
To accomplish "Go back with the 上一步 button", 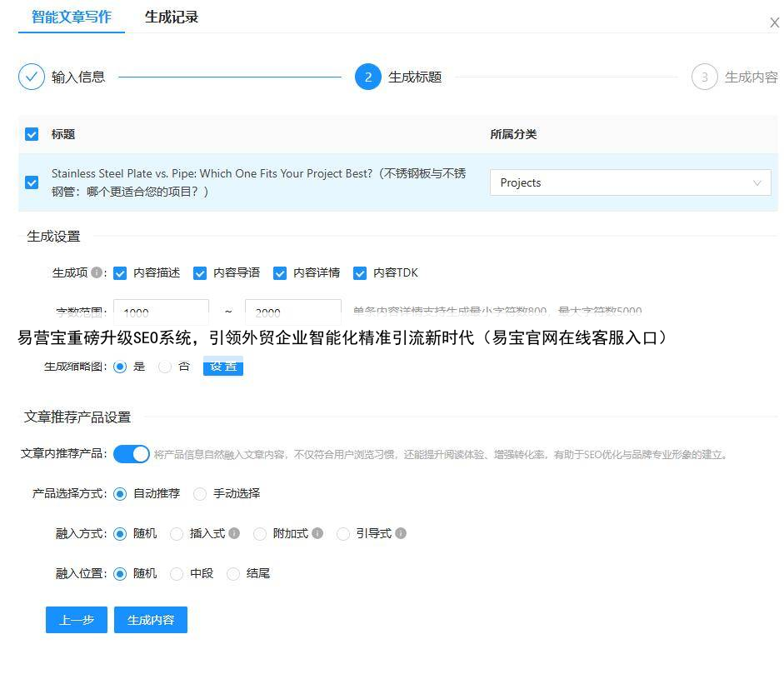I will [77, 620].
